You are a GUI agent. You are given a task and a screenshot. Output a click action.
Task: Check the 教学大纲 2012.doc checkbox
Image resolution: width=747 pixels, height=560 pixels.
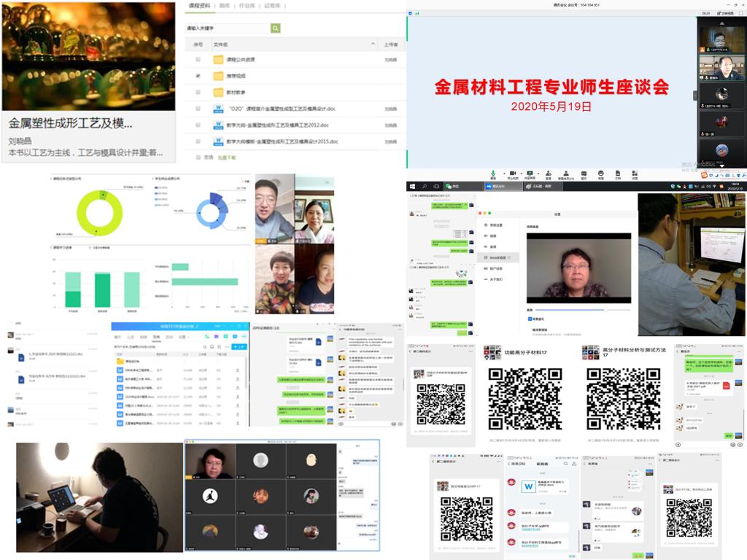point(198,125)
